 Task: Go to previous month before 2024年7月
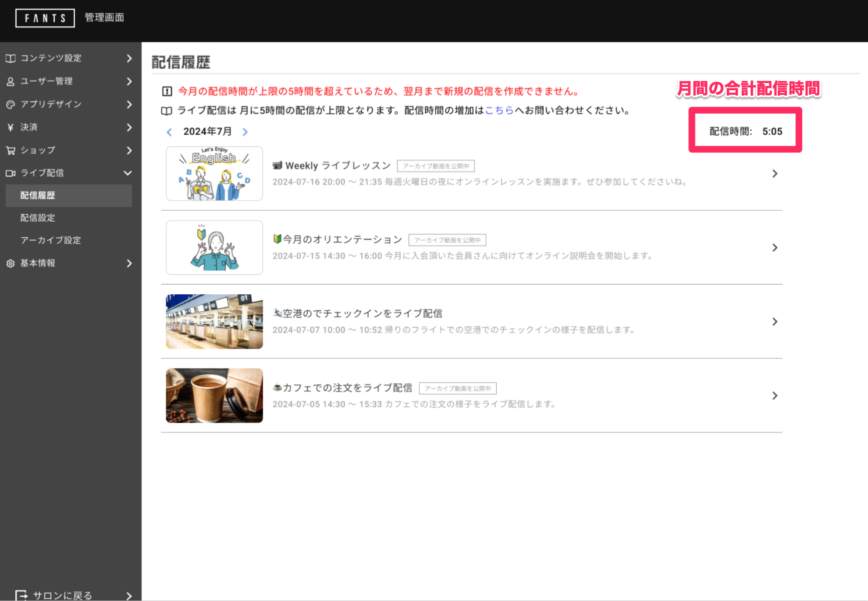[169, 132]
